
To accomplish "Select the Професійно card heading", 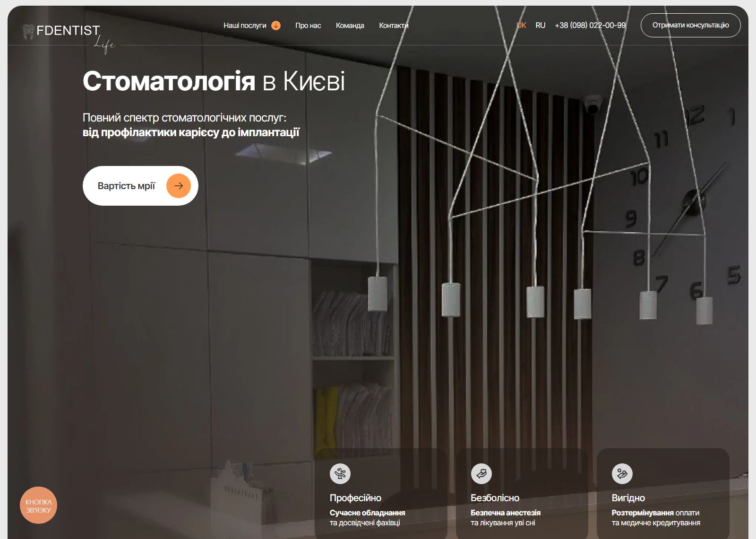I will pyautogui.click(x=355, y=498).
